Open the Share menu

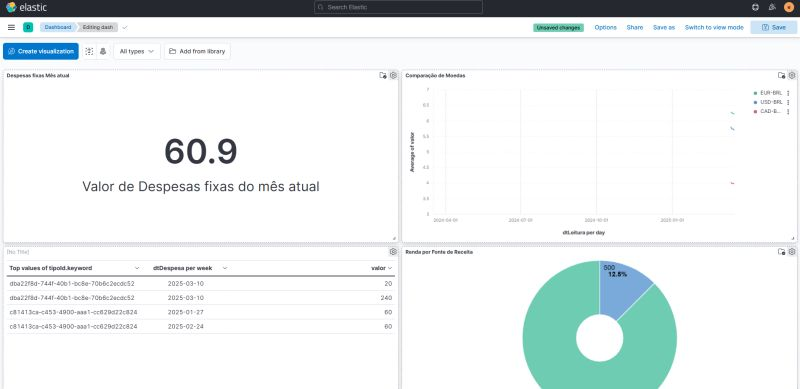[x=635, y=28]
